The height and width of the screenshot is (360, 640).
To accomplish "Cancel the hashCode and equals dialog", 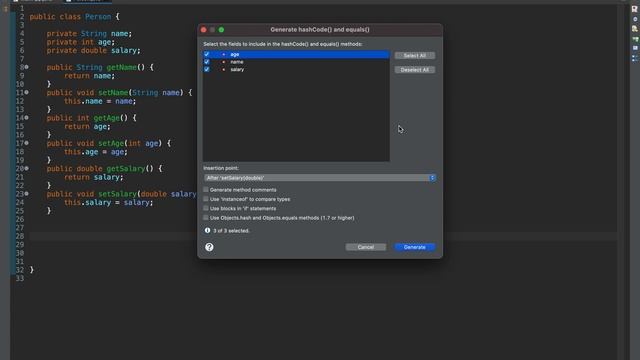I will (366, 247).
